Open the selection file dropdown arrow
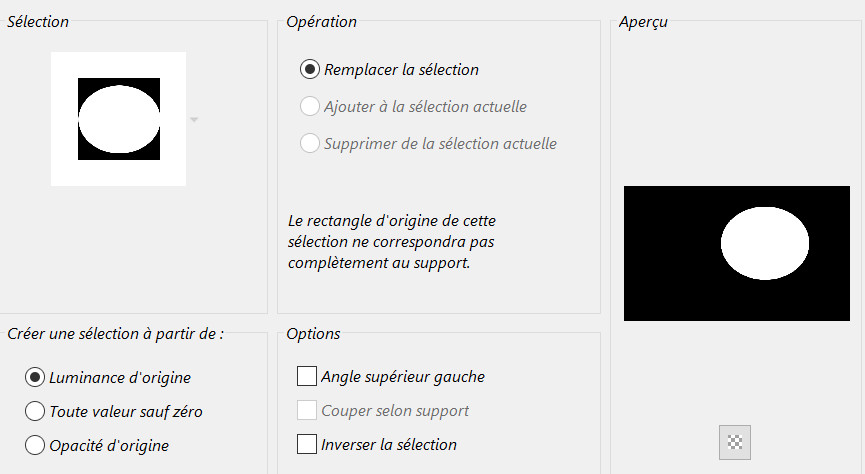Viewport: 865px width, 474px height. point(194,120)
